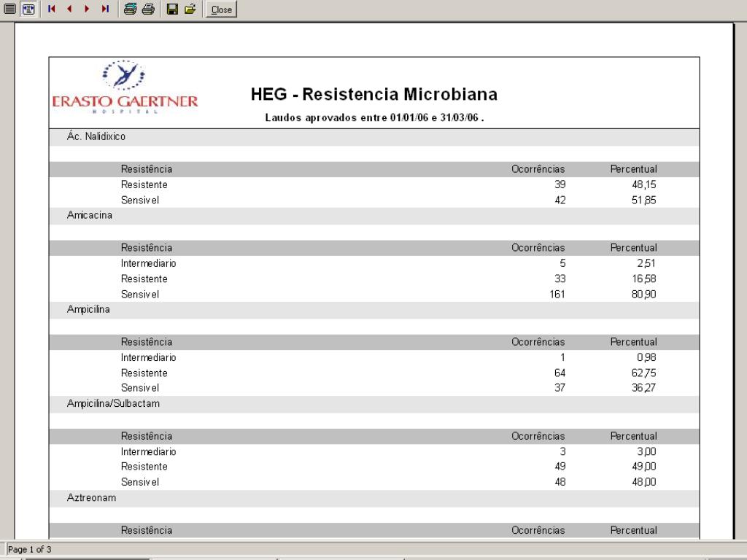Screen dimensions: 747x560
Task: Click the 'Laudos aprovados entre' date subtitle
Action: 374,117
